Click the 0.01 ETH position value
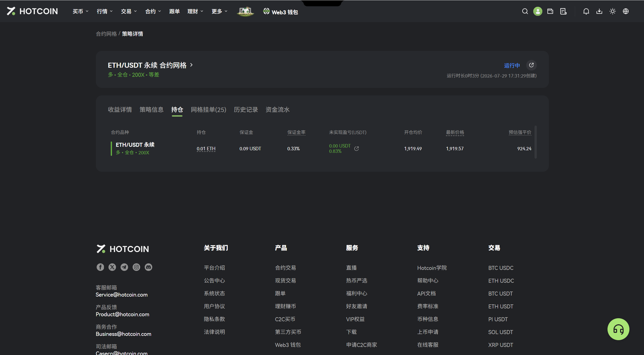644x355 pixels. (206, 149)
